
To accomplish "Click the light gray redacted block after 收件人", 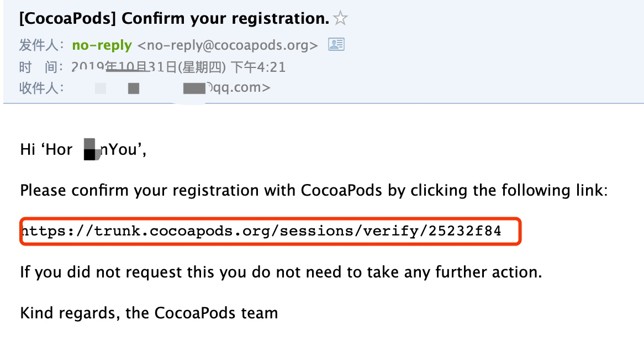I will [100, 88].
